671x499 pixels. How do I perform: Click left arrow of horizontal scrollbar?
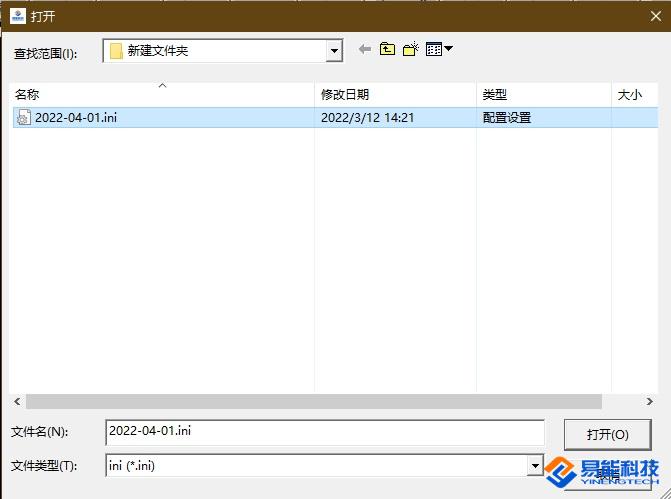pos(17,401)
